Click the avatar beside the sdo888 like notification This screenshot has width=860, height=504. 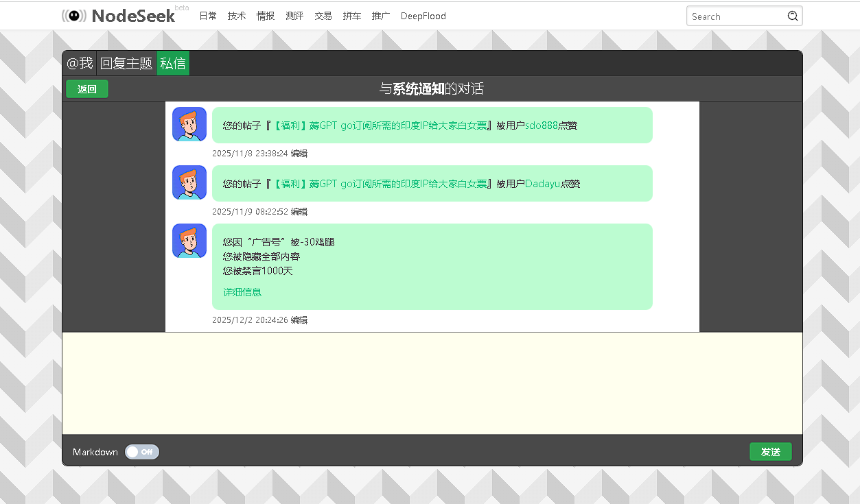coord(189,124)
